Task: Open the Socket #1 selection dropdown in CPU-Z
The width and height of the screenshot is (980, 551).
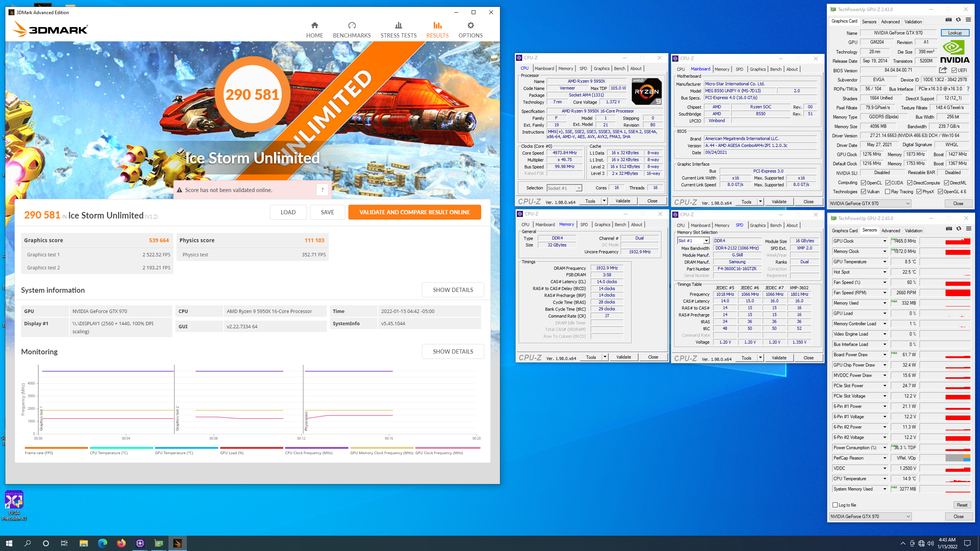Action: [564, 188]
